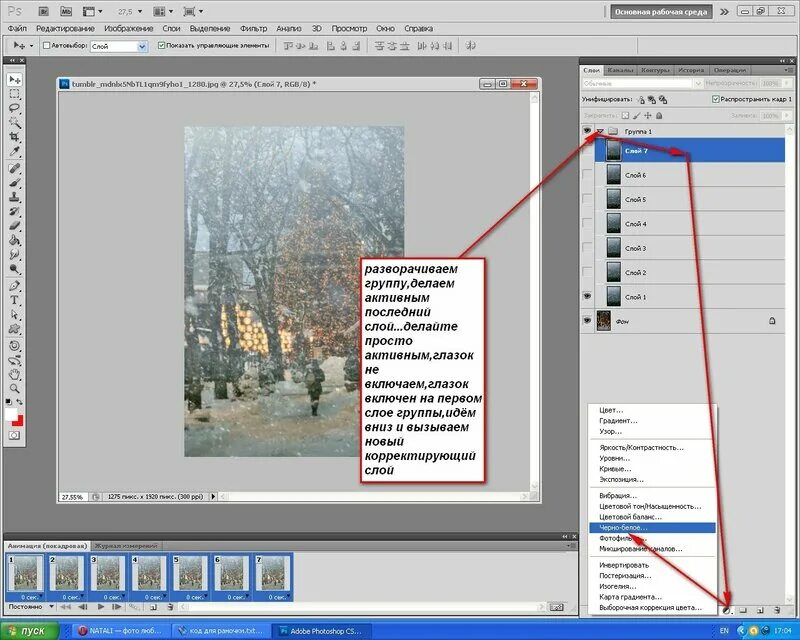
Task: Open Mini Bridge from the application bar
Action: coord(66,11)
